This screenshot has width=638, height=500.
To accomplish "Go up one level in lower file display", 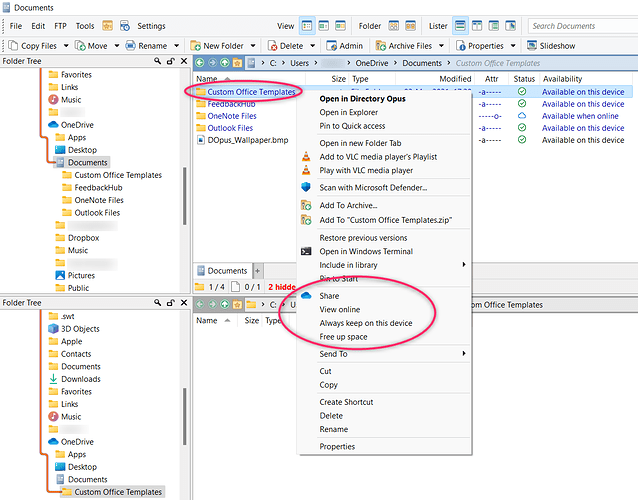I will tap(225, 304).
